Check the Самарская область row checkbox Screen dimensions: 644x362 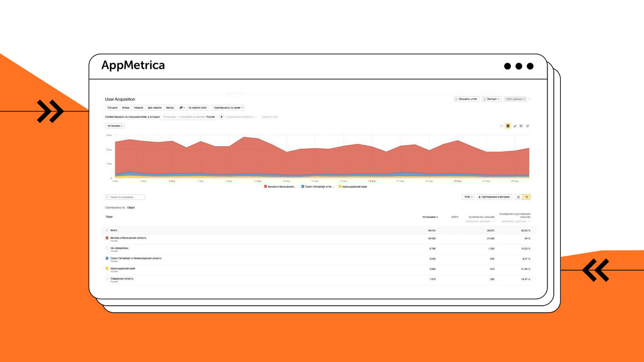click(107, 278)
